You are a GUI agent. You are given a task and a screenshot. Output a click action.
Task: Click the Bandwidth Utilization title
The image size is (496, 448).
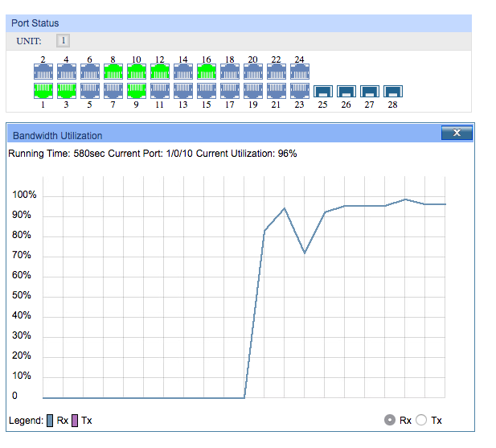[58, 136]
